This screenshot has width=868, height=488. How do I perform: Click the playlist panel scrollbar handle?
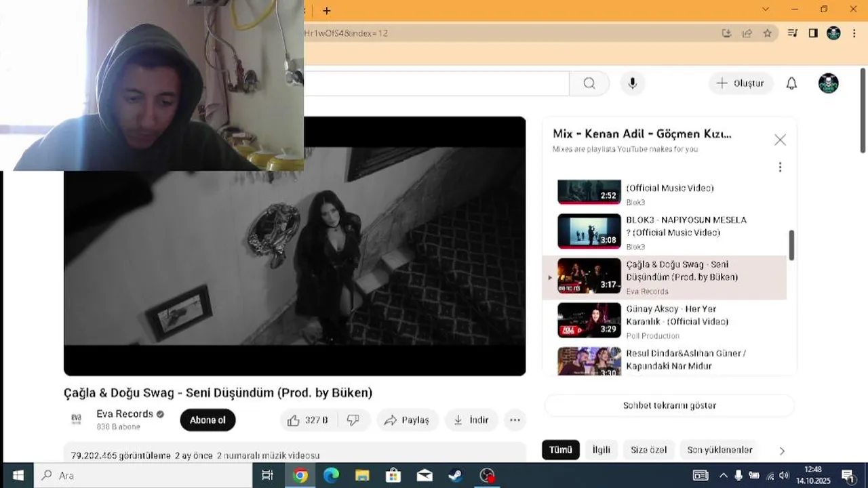point(791,245)
